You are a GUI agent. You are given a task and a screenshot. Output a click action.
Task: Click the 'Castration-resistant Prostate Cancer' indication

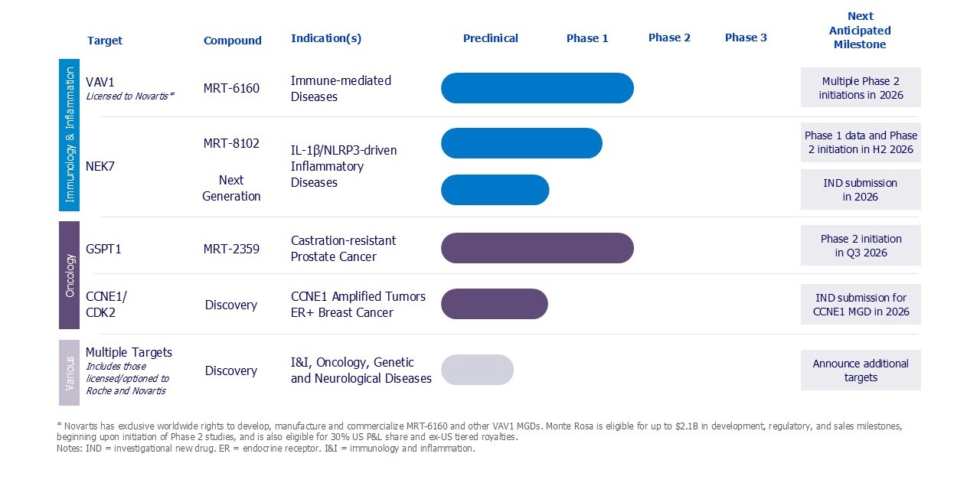(x=343, y=249)
